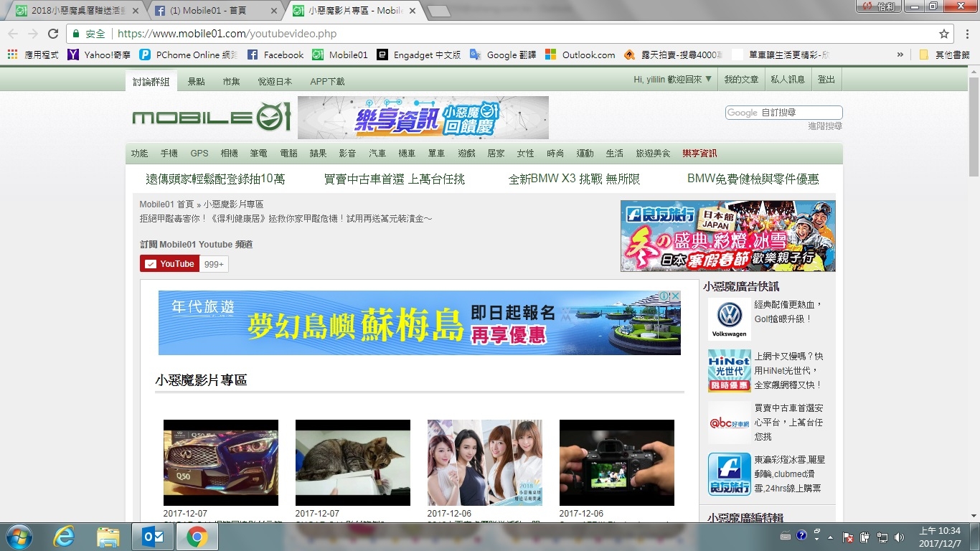This screenshot has width=980, height=551.
Task: Click the HiNet 光世代 ad icon
Action: click(x=729, y=371)
